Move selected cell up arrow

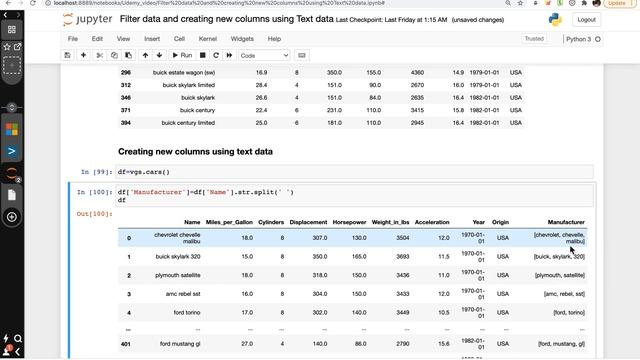point(145,55)
